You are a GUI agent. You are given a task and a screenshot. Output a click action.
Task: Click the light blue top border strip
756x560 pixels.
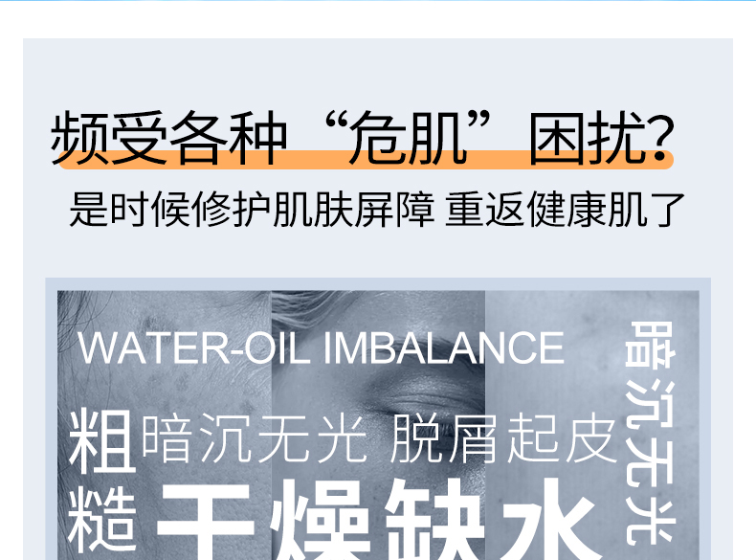(x=378, y=1)
